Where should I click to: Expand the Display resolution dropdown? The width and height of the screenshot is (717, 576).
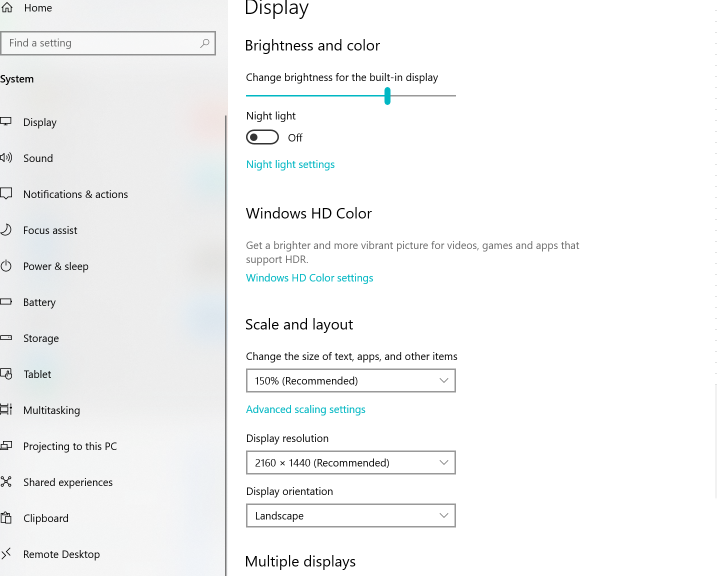350,463
